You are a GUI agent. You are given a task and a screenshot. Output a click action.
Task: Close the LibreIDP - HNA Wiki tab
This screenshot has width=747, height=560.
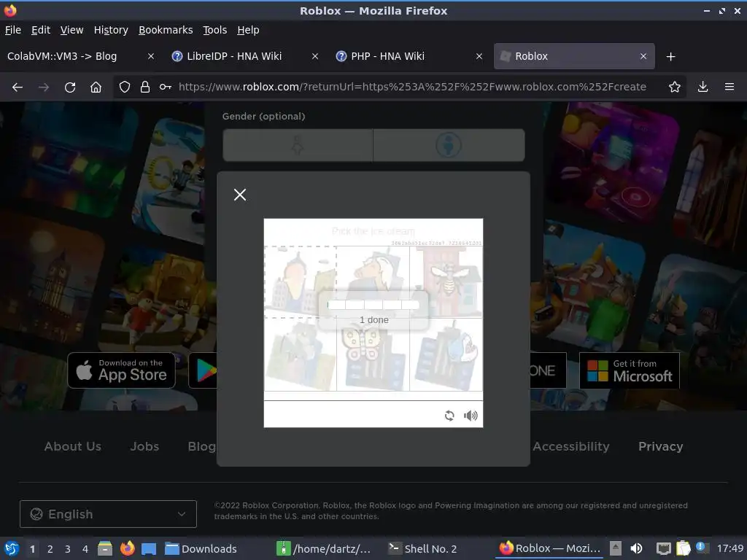(x=315, y=56)
